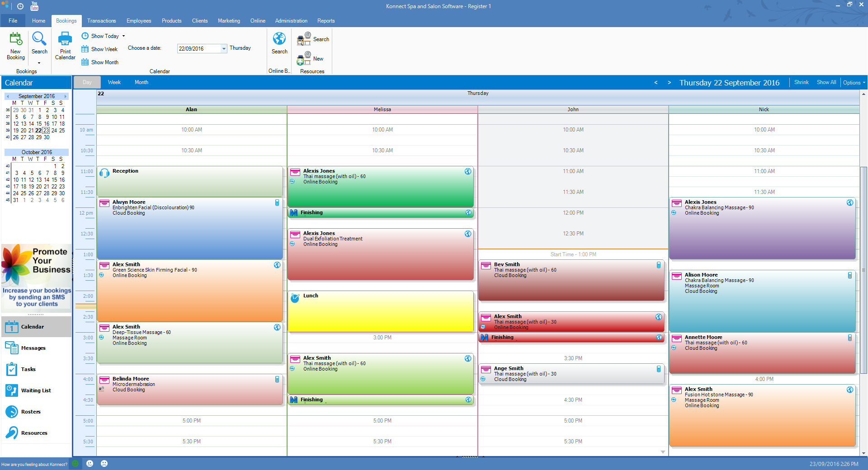Screen dimensions: 868x470
Task: Switch calendar to Week view
Action: 114,82
